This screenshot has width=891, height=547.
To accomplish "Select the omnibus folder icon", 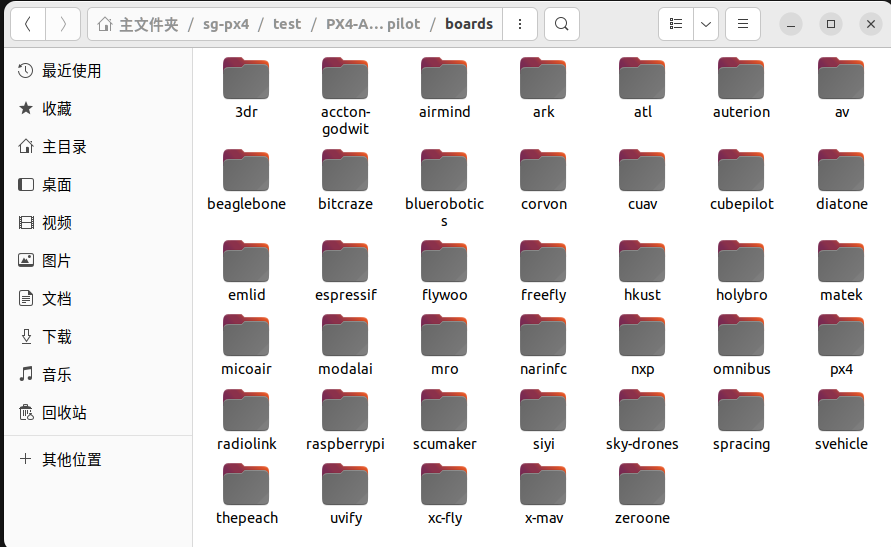I will (741, 336).
